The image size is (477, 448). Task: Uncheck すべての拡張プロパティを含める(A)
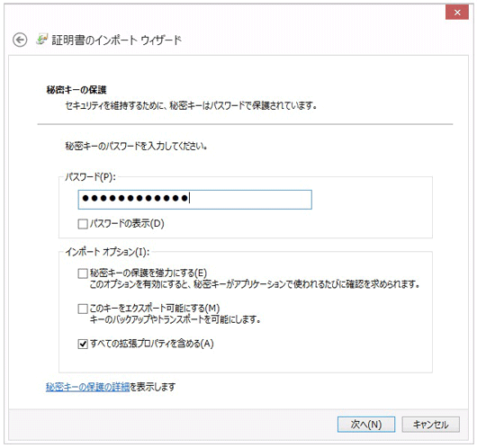[x=83, y=344]
